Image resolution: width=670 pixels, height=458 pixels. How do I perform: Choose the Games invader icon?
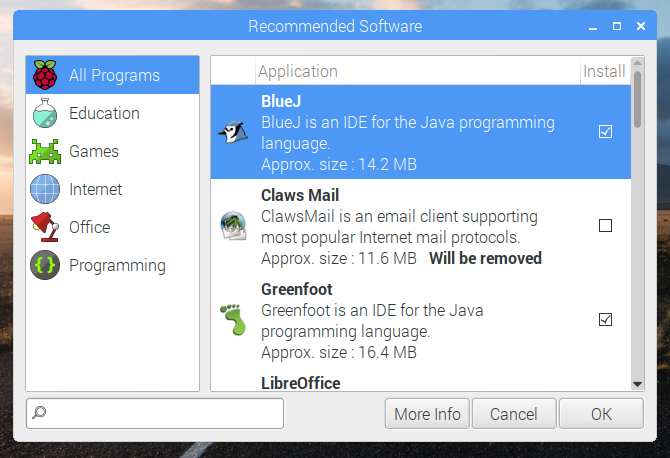coord(45,151)
